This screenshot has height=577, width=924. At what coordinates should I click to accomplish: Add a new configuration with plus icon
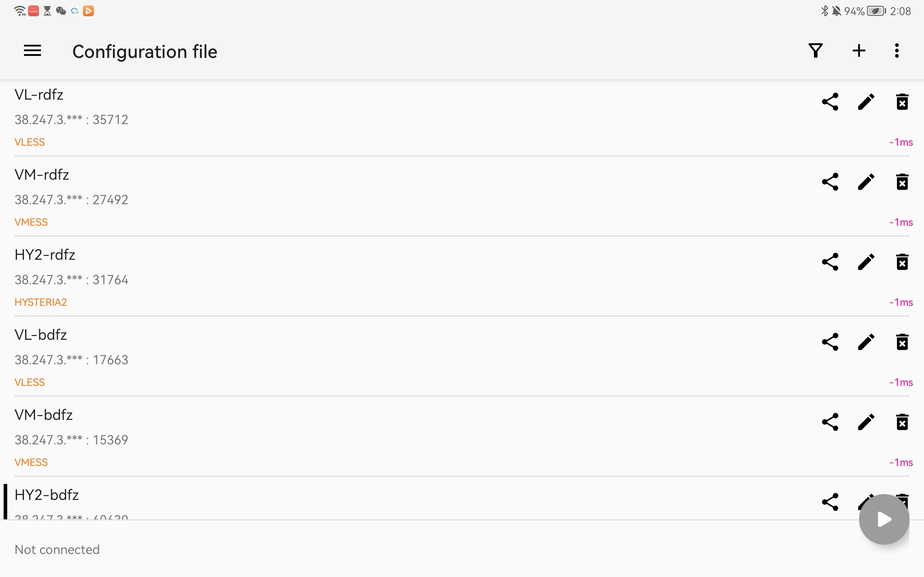(x=859, y=51)
